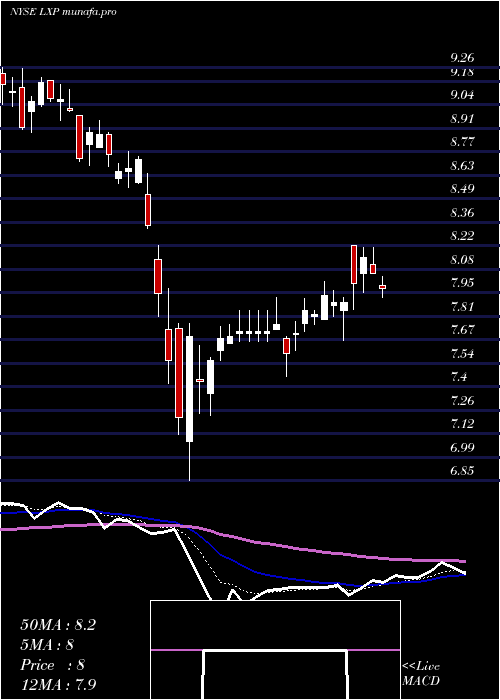Click the 6.85 price axis label

[462, 471]
